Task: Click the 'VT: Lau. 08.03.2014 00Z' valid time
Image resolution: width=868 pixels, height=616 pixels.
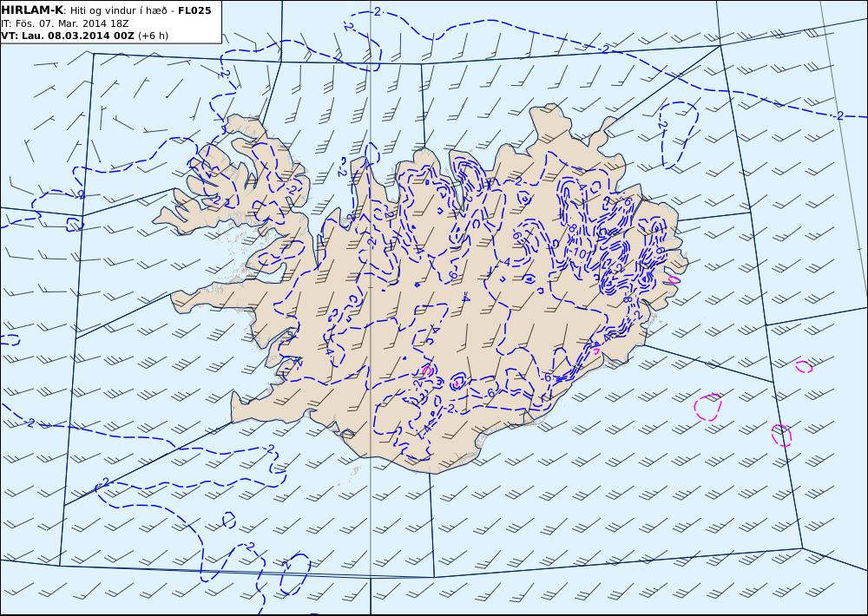Action: point(68,36)
